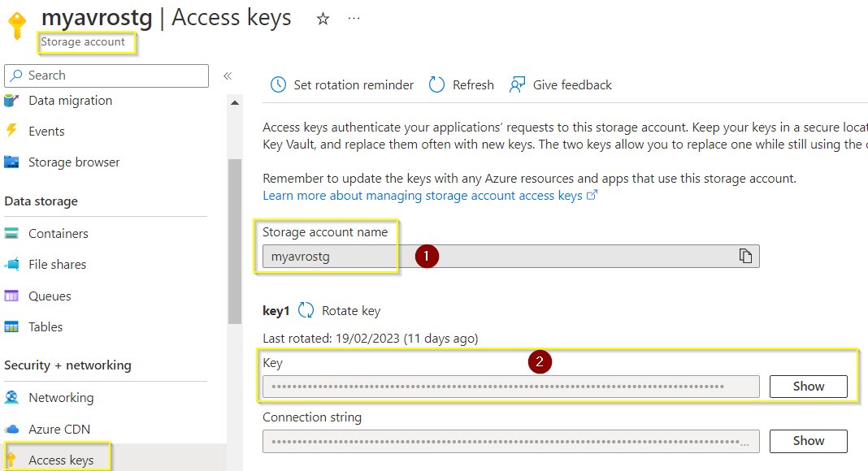Open Data migration in the sidebar

[70, 101]
